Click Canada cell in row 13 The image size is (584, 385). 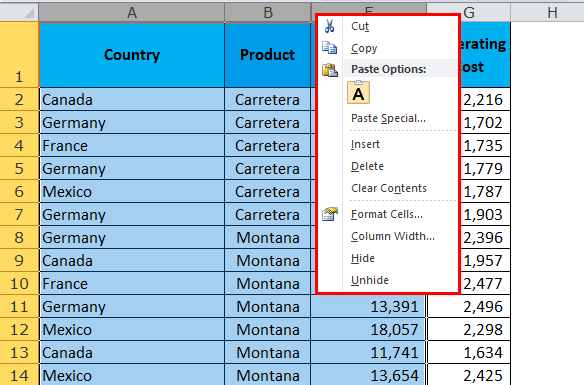[132, 353]
